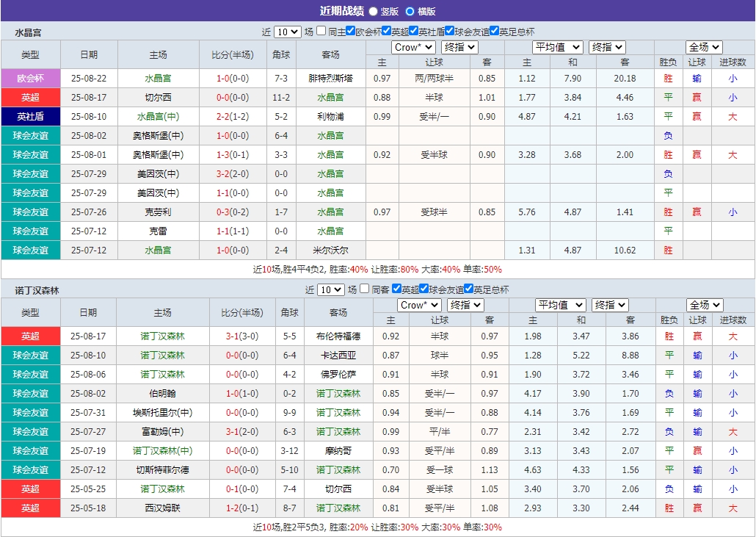Click the 英超 badge on the 25-05-25 切尔西 row
Viewport: 756px width, 537px height.
30,489
